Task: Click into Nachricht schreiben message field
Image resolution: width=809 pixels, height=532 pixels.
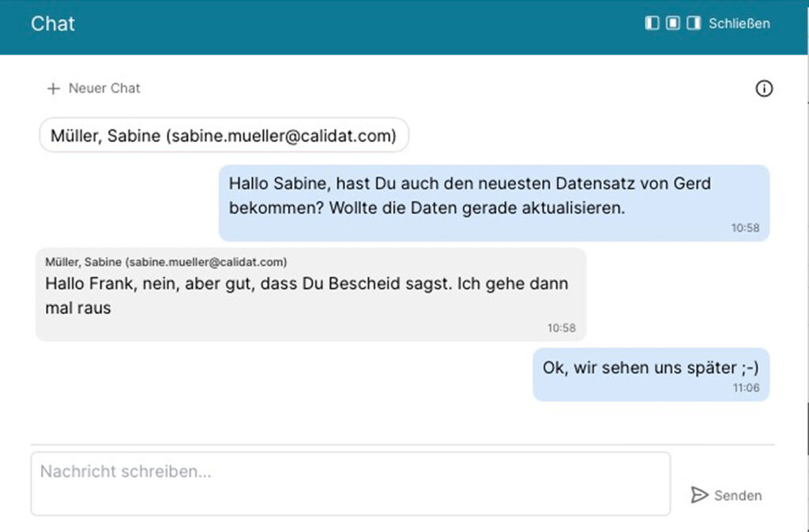Action: 350,484
